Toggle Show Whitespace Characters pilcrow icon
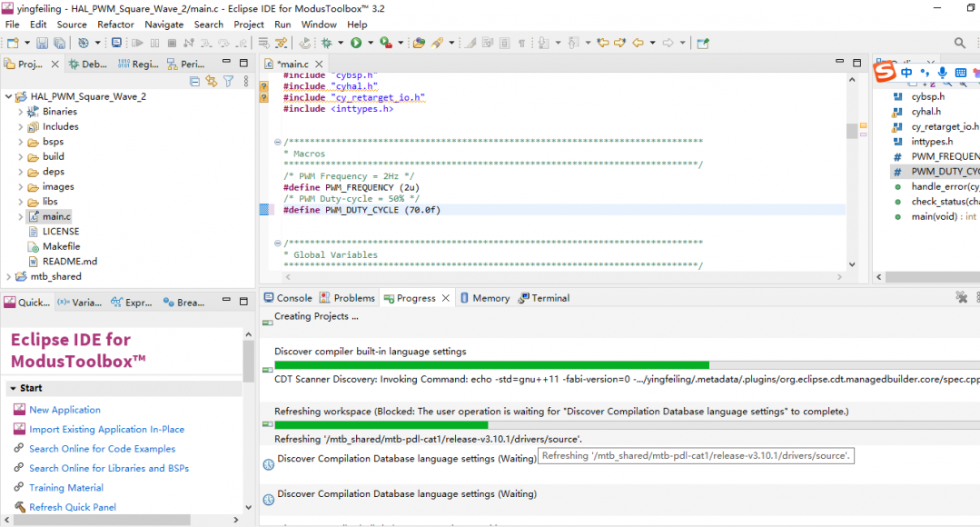 [x=521, y=43]
